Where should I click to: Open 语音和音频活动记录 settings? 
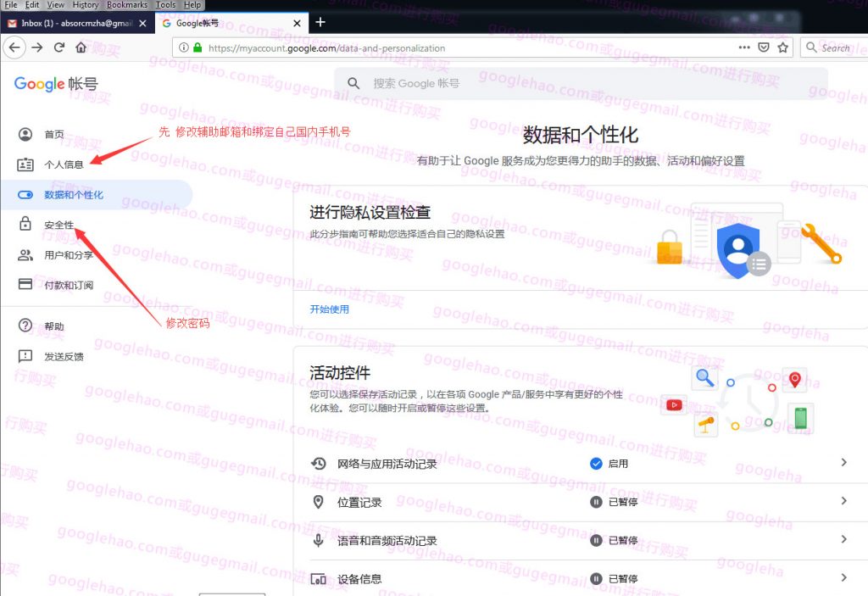581,540
